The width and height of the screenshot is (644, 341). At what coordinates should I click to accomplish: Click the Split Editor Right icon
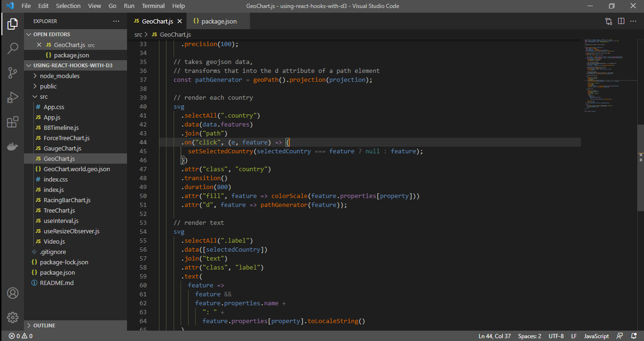pyautogui.click(x=621, y=21)
